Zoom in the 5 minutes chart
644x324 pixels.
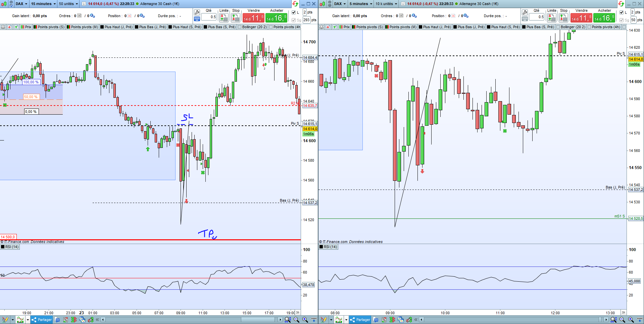631,320
